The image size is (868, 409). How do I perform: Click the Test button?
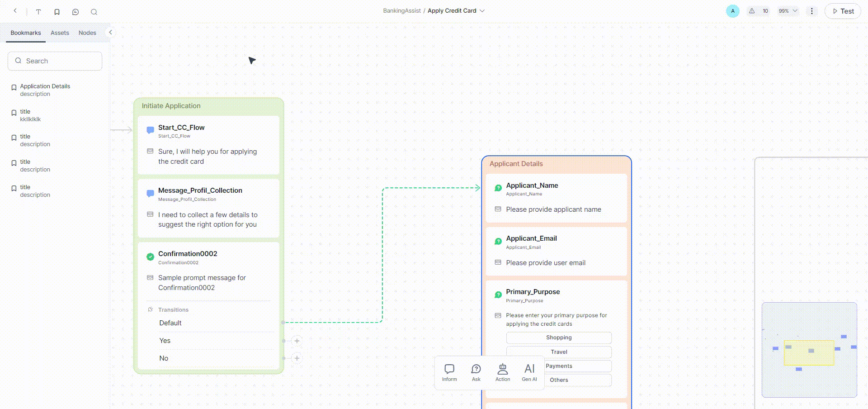[843, 11]
